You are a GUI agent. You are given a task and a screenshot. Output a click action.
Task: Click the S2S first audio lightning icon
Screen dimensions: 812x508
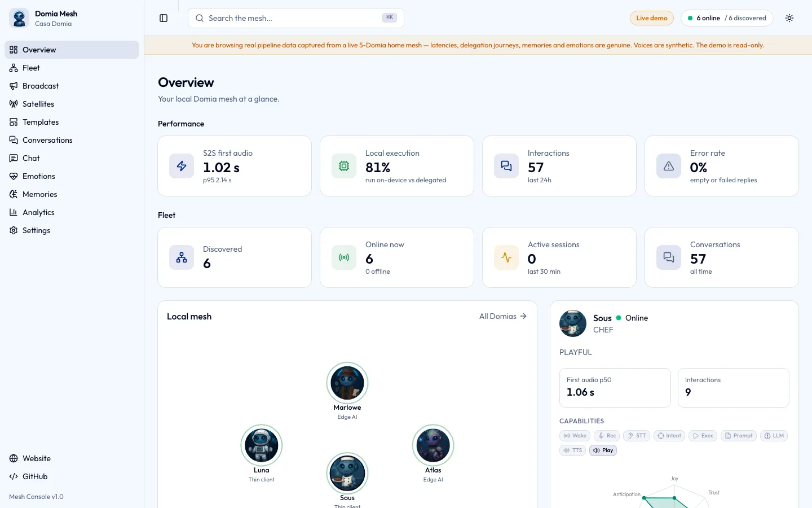182,166
